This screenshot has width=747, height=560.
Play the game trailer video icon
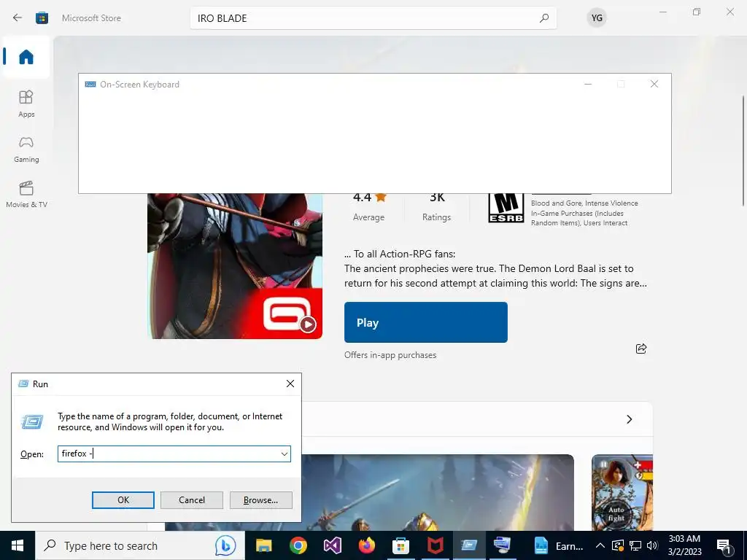point(308,324)
